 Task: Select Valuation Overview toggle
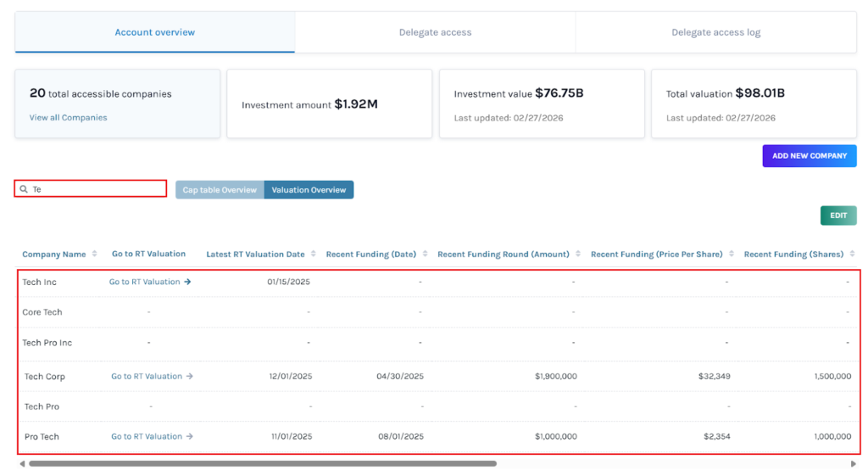(309, 190)
